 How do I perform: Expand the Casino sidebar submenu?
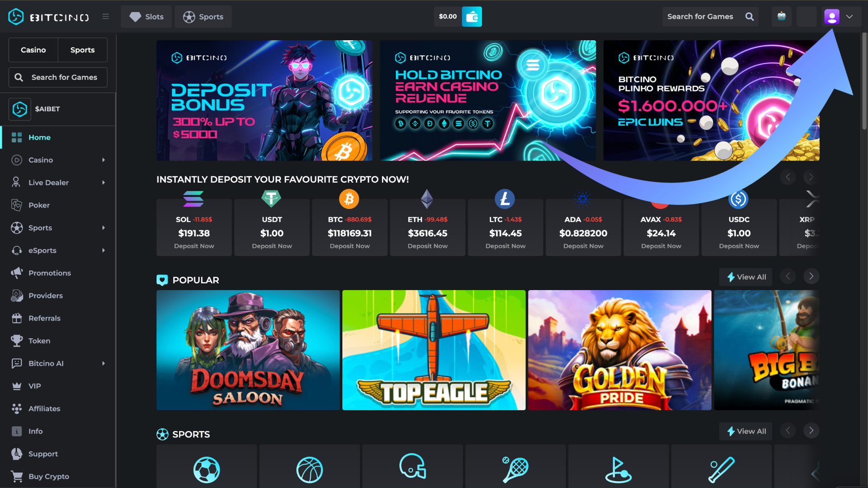[104, 160]
